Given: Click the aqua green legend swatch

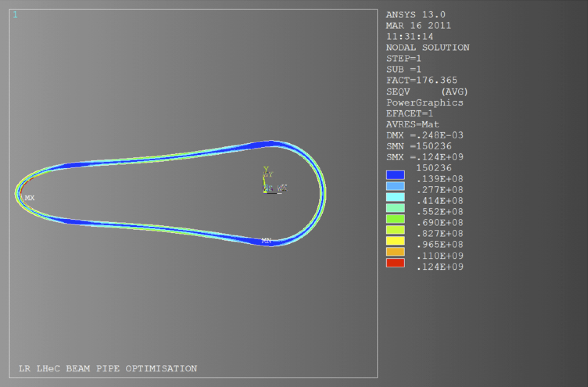Looking at the screenshot, I should click(395, 208).
